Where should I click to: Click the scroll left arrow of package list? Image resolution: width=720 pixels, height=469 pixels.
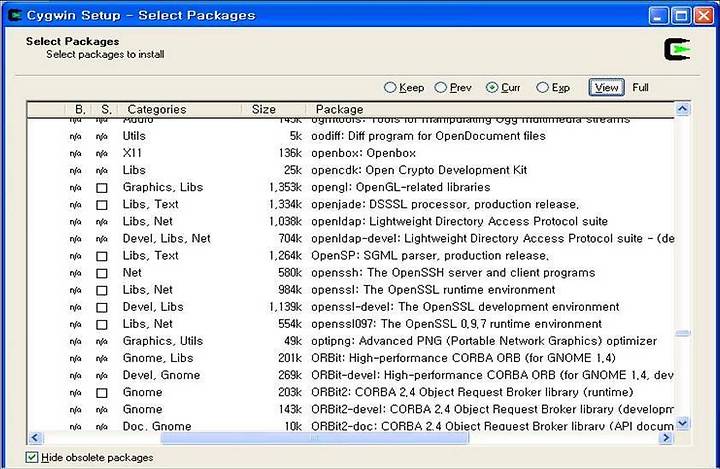pyautogui.click(x=35, y=438)
